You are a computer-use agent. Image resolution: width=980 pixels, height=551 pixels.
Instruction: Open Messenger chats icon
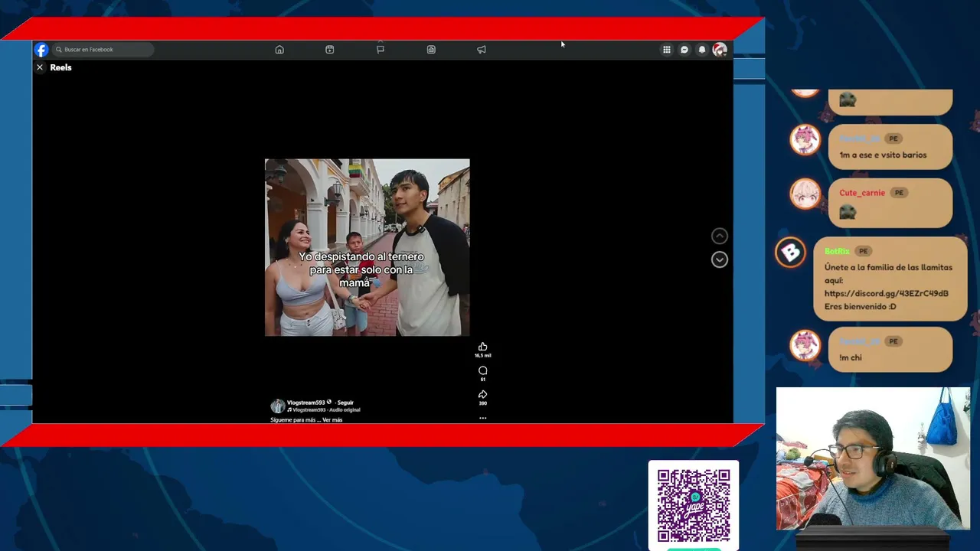684,50
